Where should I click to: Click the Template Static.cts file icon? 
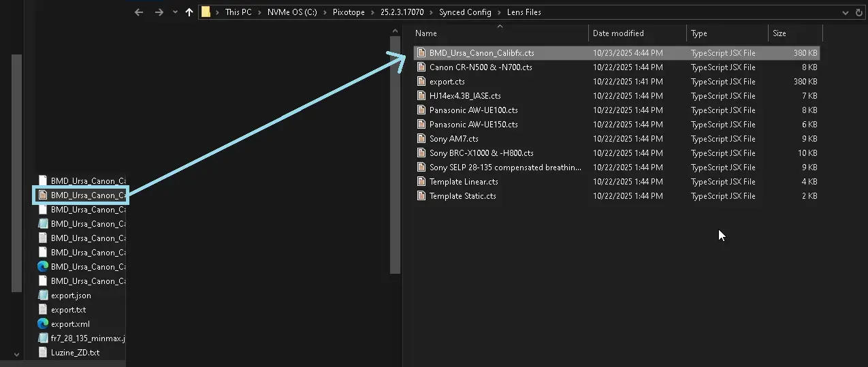click(421, 196)
